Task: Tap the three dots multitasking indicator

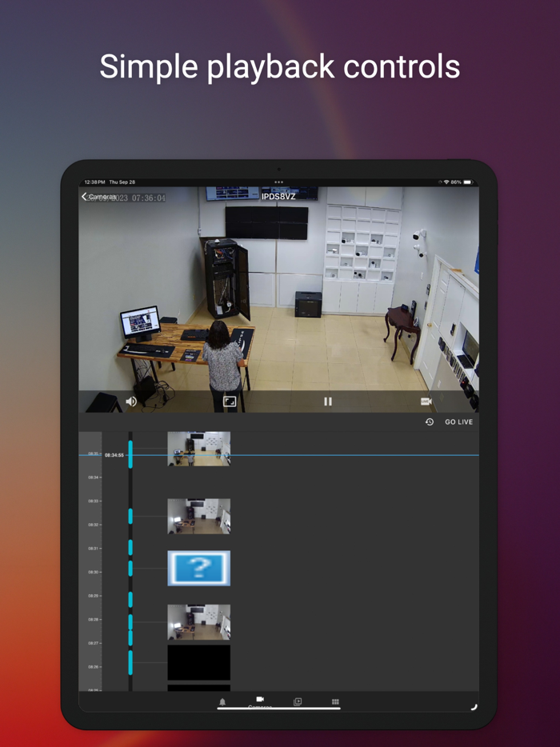Action: click(x=279, y=182)
